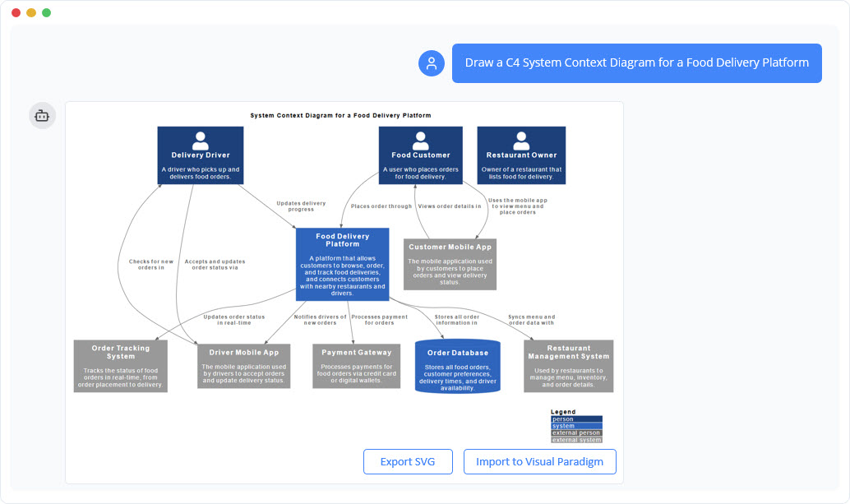Select the Payment Gateway node
Viewport: 850px width, 504px height.
tap(356, 366)
